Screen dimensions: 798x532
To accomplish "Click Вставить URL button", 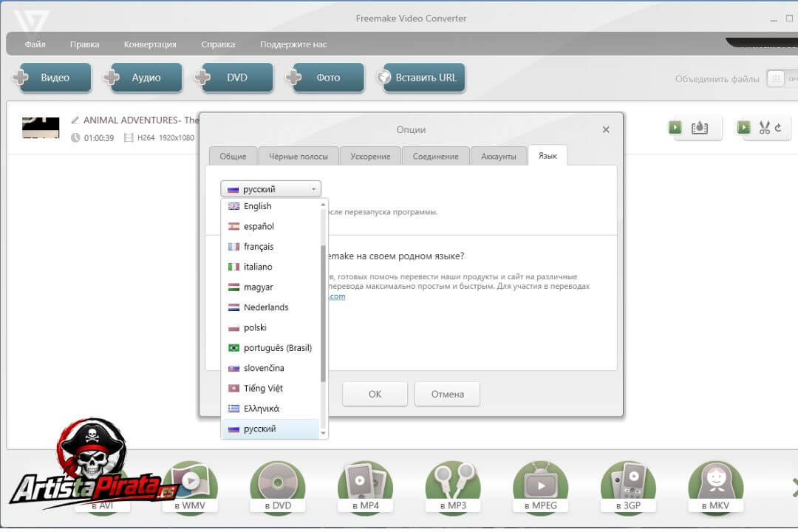I will (x=421, y=78).
